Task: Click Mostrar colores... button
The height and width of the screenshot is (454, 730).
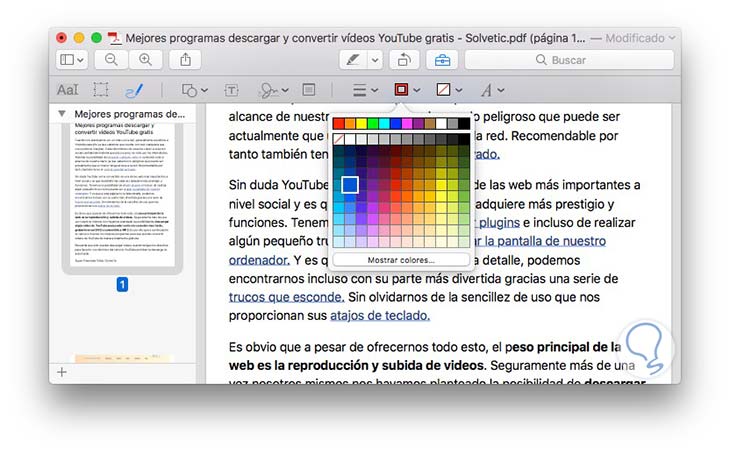Action: click(x=401, y=260)
